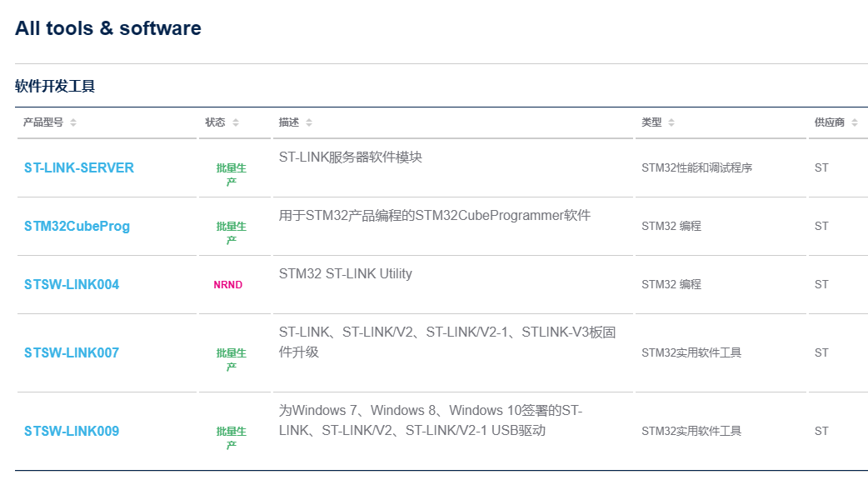Sort by 供应商 using its arrow icon

[855, 123]
